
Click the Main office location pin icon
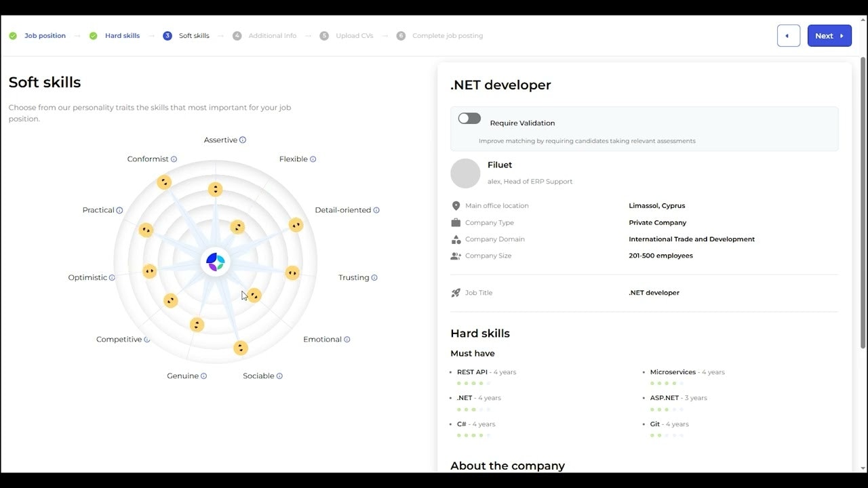pos(456,205)
